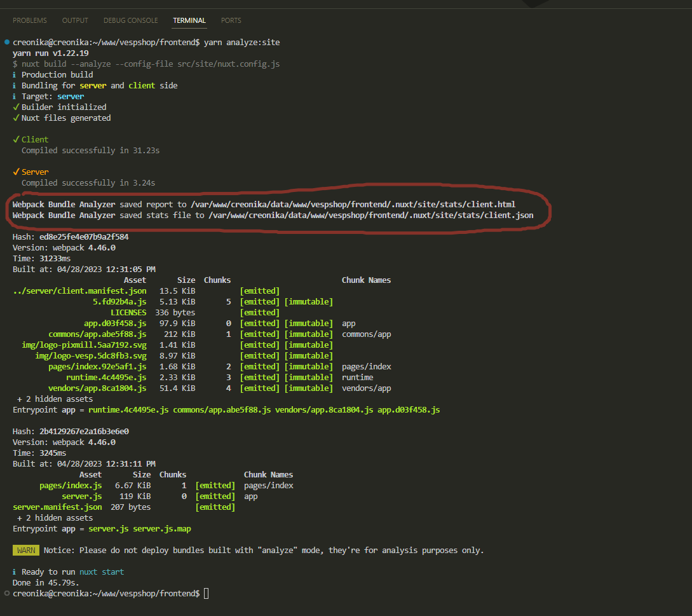This screenshot has height=616, width=692.
Task: Click the analyze-mode deploy Notice text
Action: (x=264, y=551)
